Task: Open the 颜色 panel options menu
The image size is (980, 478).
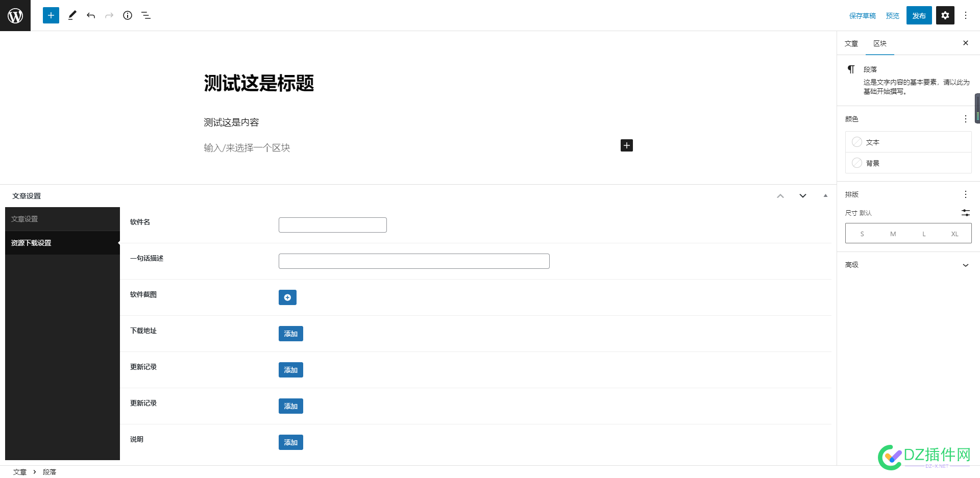Action: [x=966, y=119]
